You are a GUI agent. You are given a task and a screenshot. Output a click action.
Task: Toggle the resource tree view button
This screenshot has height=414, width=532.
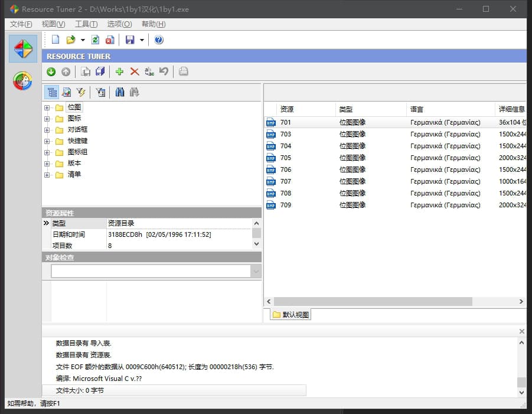click(x=52, y=92)
